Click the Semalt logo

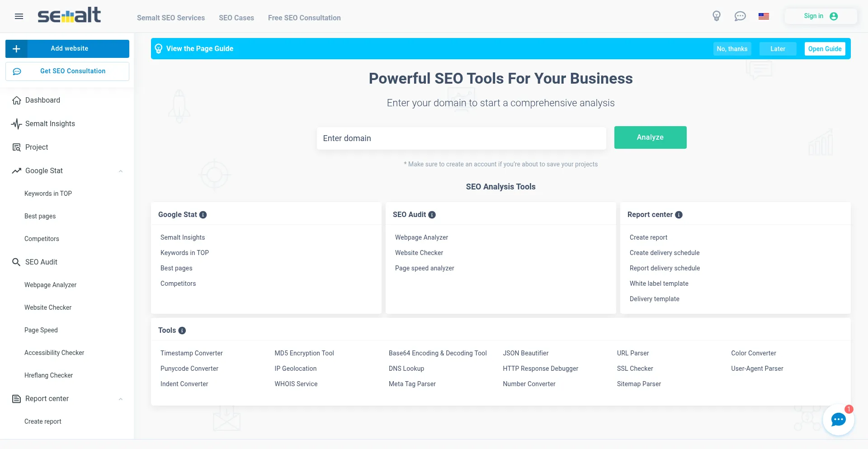pyautogui.click(x=69, y=15)
